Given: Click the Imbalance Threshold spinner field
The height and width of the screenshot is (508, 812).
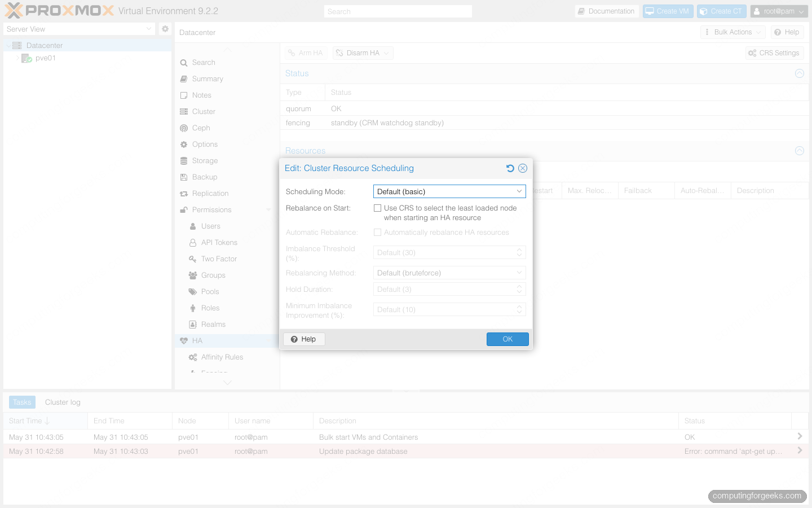Looking at the screenshot, I should pos(449,252).
